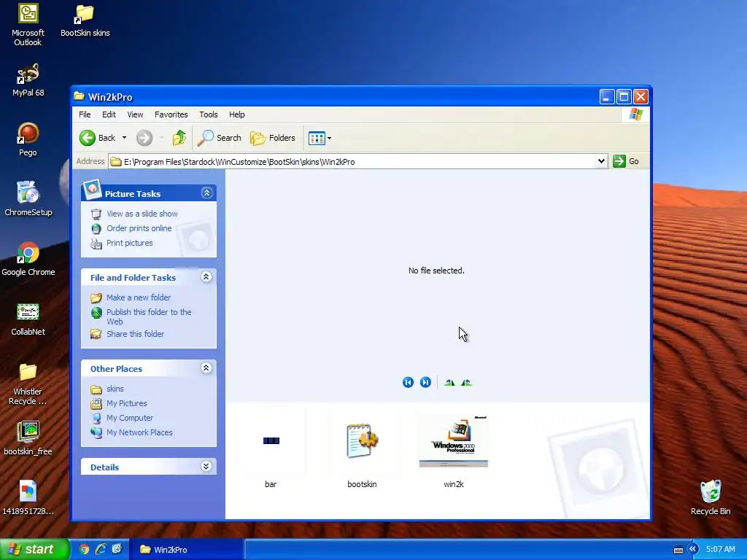This screenshot has height=560, width=747.
Task: Click the Next Image filmstrip button
Action: pos(425,382)
